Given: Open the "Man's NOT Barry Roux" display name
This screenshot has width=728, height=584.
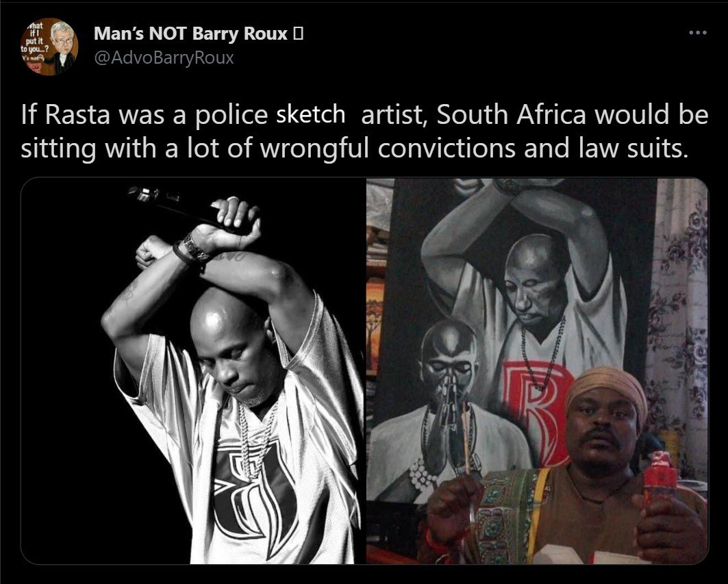Looking at the screenshot, I should pos(190,34).
